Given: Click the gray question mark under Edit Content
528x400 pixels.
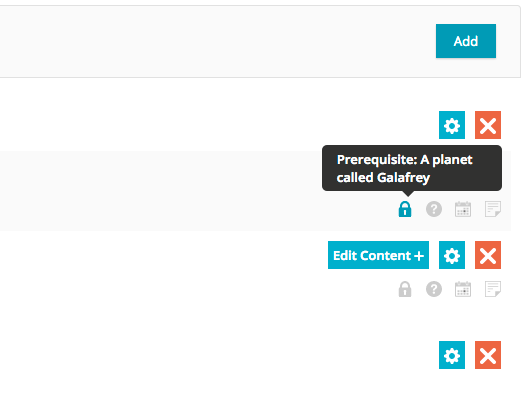Looking at the screenshot, I should (x=434, y=289).
